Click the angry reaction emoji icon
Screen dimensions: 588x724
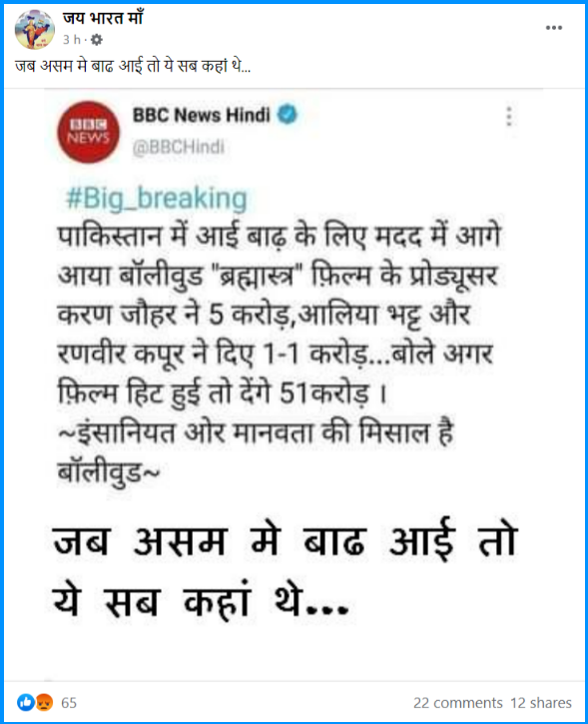(44, 702)
